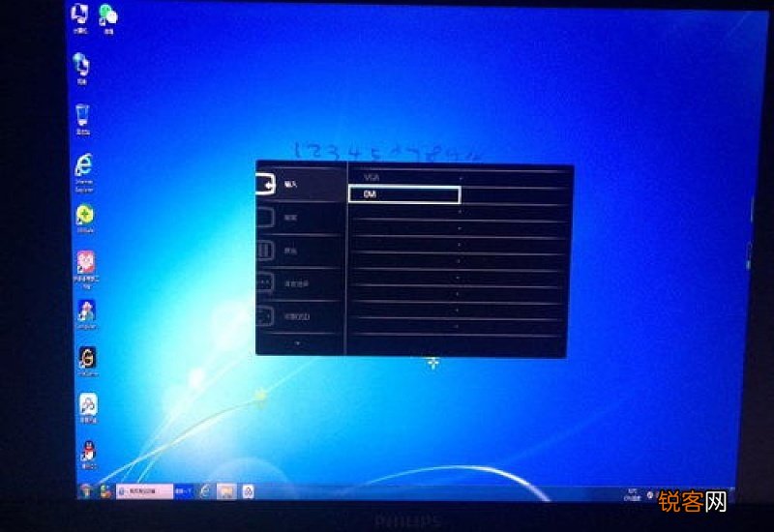Open the Windows Start menu
774x532 pixels.
(x=86, y=491)
